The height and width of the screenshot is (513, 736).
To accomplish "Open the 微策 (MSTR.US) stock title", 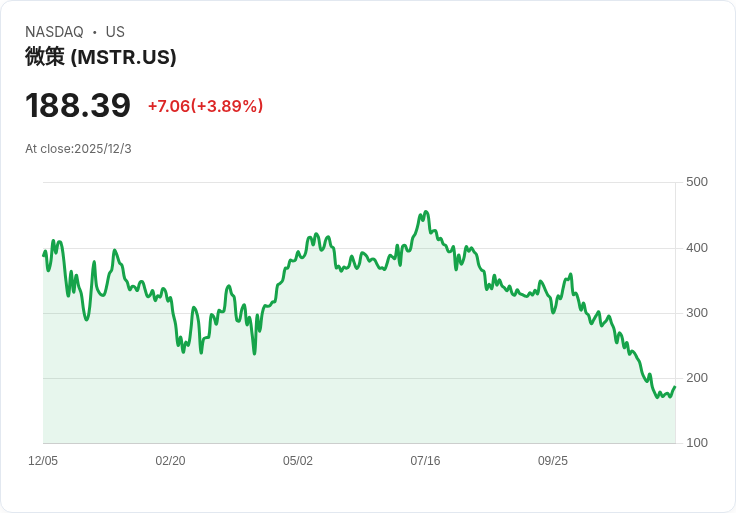I will pos(101,57).
